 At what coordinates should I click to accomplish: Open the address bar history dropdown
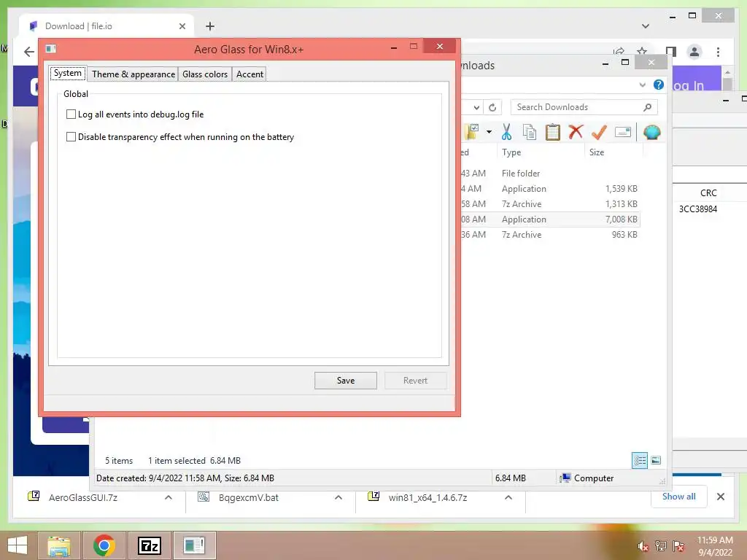[x=476, y=108]
